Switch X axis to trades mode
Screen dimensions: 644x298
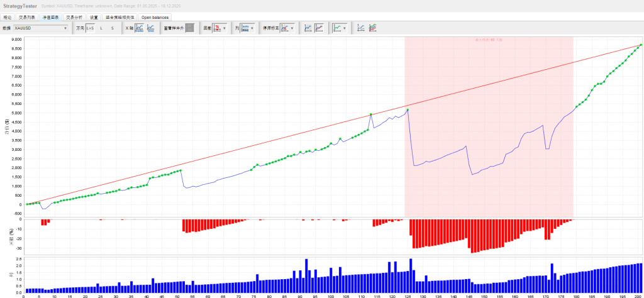click(139, 28)
